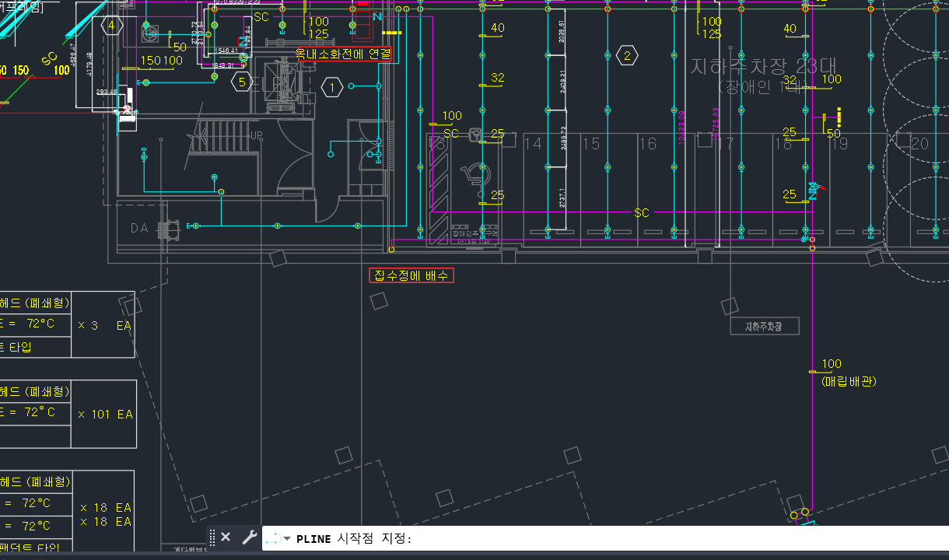Click parking space number 14
The image size is (949, 560).
533,144
